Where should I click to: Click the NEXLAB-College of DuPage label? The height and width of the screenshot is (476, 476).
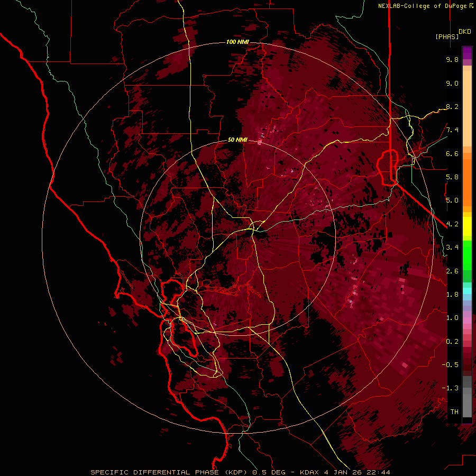[x=423, y=6]
